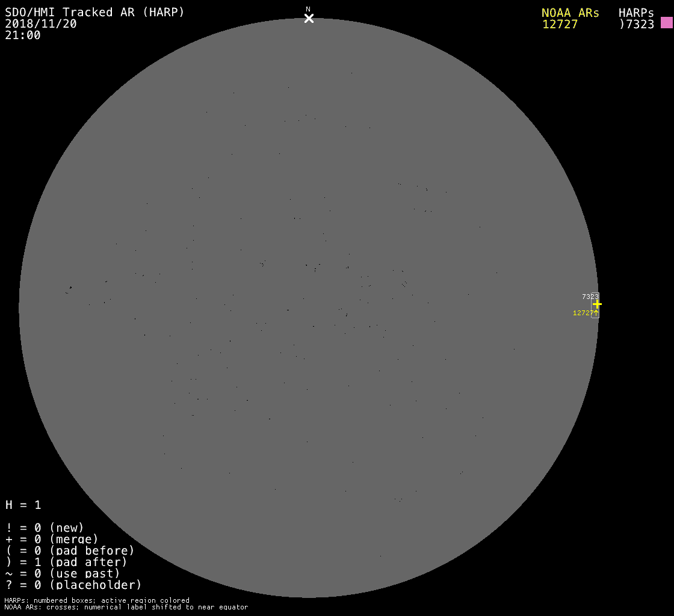Click the ! = 0 (new) legend entry
674x616 pixels.
point(45,528)
